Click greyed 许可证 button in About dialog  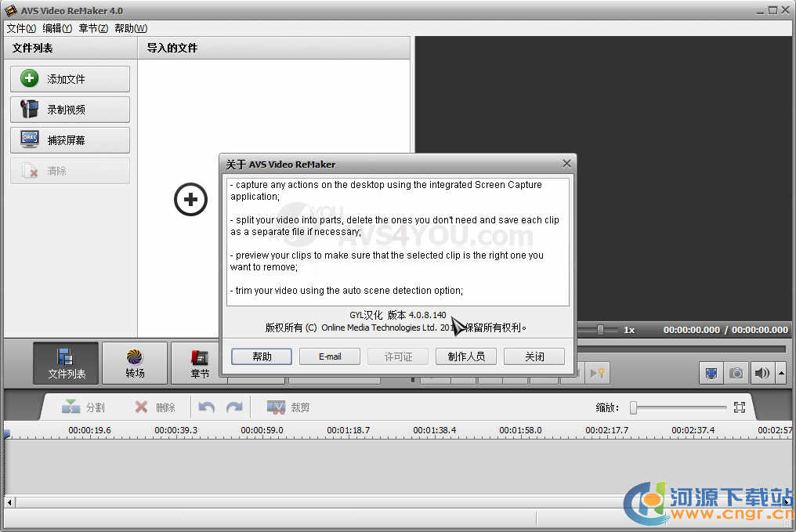pos(398,356)
